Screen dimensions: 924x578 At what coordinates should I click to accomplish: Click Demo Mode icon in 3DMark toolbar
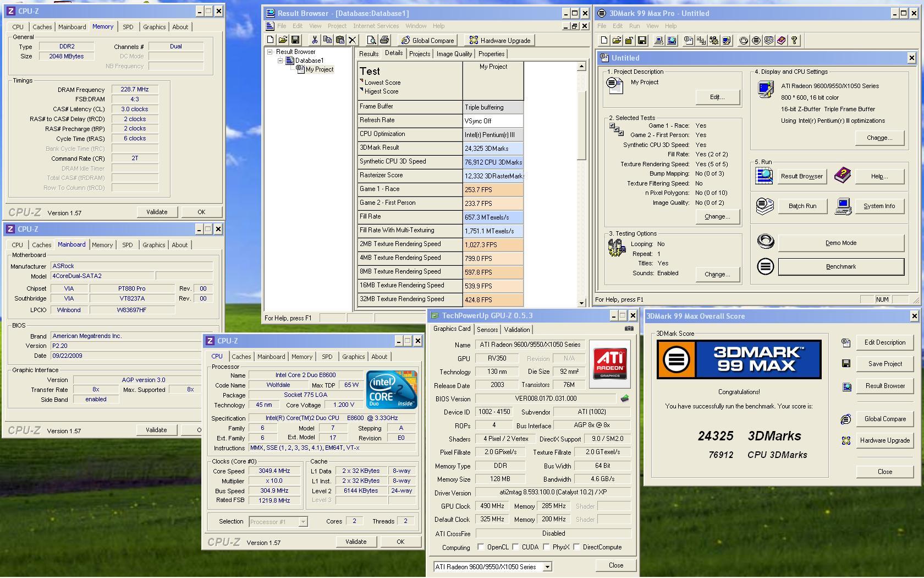[x=744, y=40]
